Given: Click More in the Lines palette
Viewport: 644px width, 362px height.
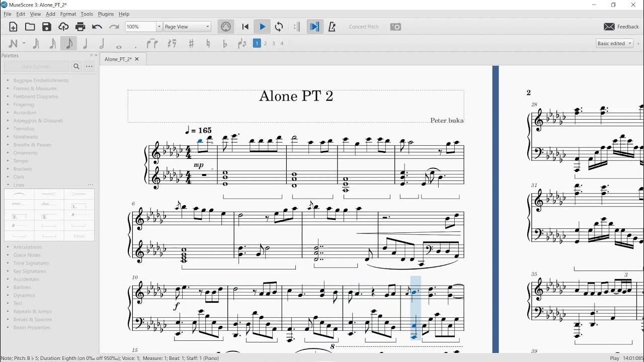Looking at the screenshot, I should pos(79,236).
